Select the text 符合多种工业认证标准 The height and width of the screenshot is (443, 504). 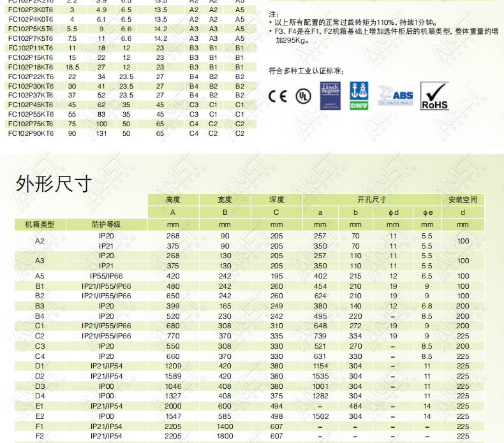point(306,71)
